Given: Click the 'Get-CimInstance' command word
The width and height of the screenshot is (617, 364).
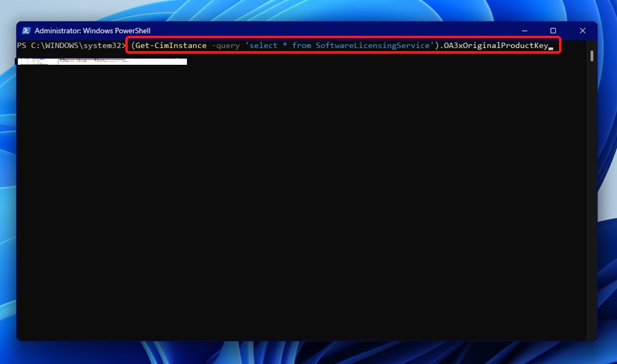Looking at the screenshot, I should 171,46.
